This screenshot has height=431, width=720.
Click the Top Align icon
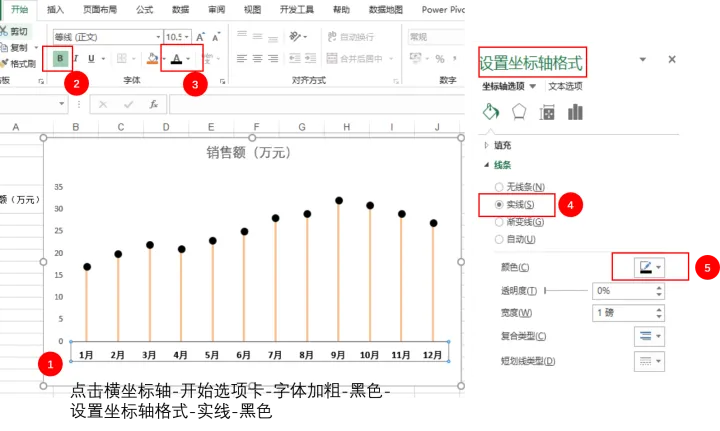click(x=242, y=36)
